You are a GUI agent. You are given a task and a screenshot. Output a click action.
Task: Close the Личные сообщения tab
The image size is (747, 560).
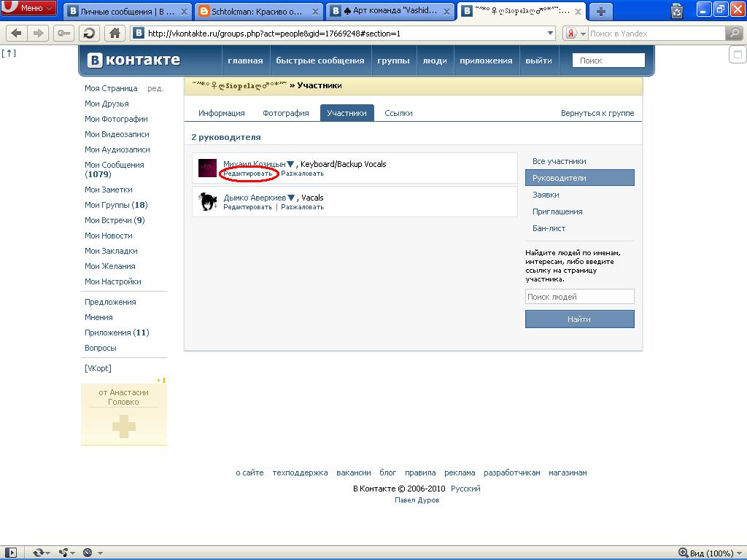(x=184, y=12)
